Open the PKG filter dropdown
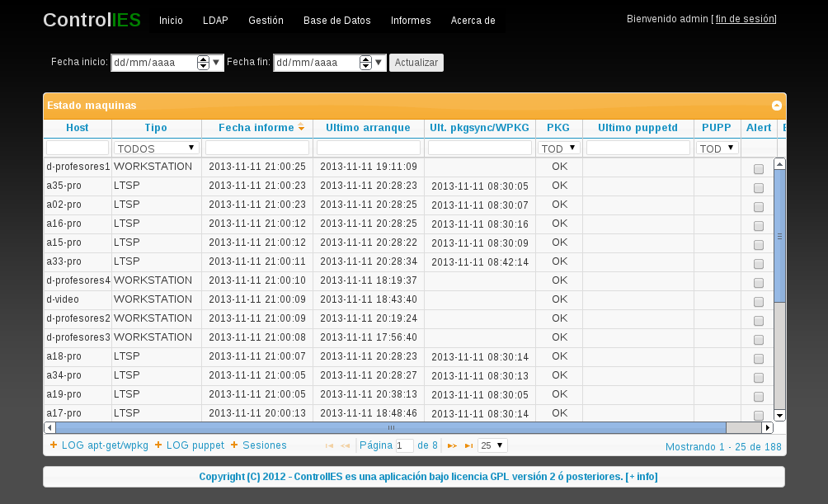The height and width of the screenshot is (504, 828). [559, 148]
